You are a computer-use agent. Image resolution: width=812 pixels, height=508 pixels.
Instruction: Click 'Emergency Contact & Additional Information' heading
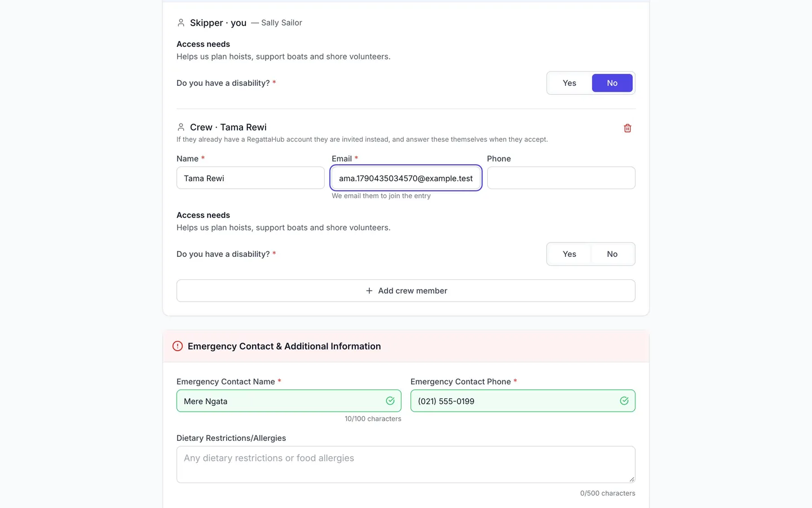click(x=284, y=346)
